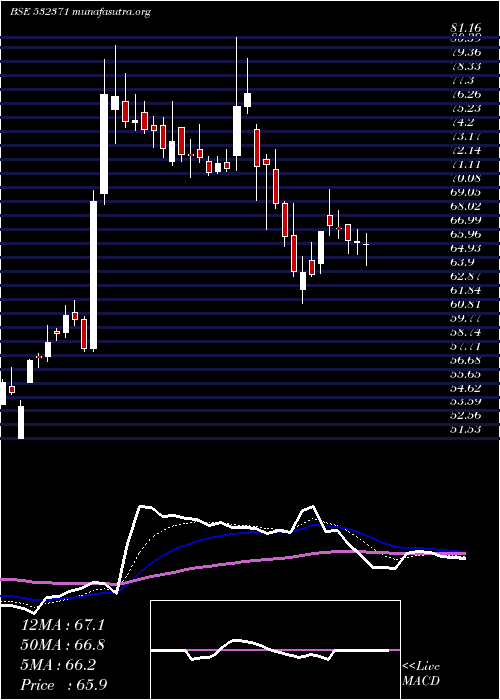Click the 72.14 price label
The width and height of the screenshot is (500, 700).
click(x=466, y=150)
